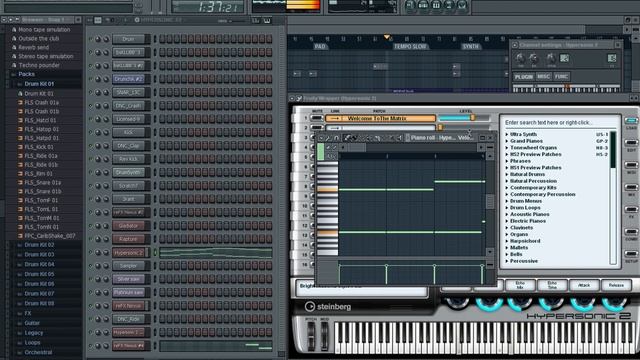640x360 pixels.
Task: Toggle Hypersonic slot 1 mute button
Action: pos(317,118)
